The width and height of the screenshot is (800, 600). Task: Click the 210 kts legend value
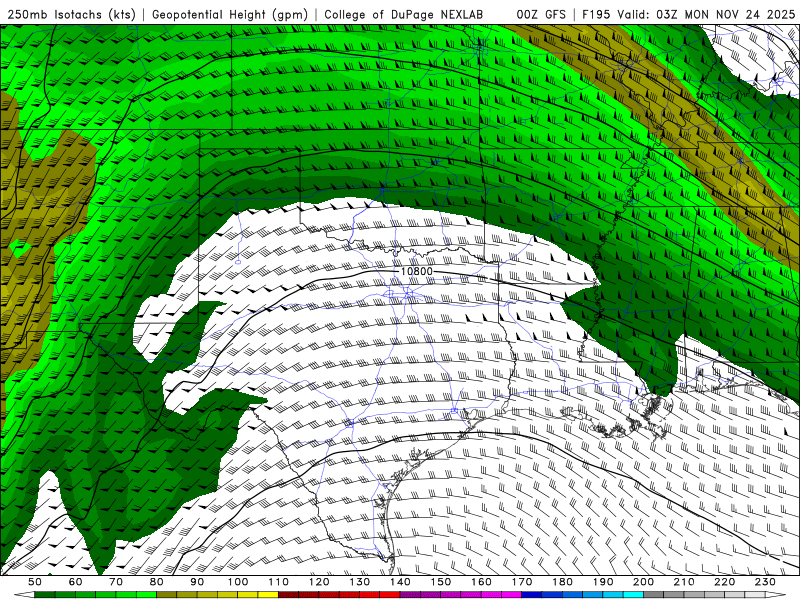coord(684,582)
